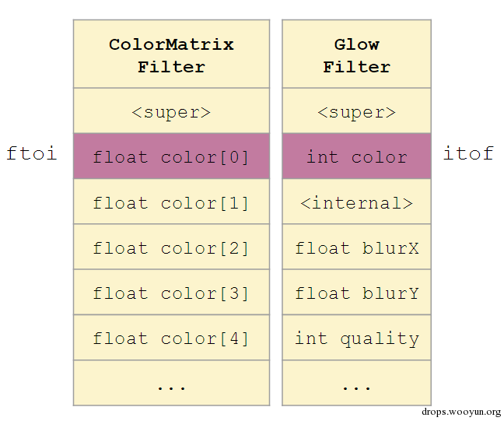Click the highlighted float color[0] cell

point(171,156)
